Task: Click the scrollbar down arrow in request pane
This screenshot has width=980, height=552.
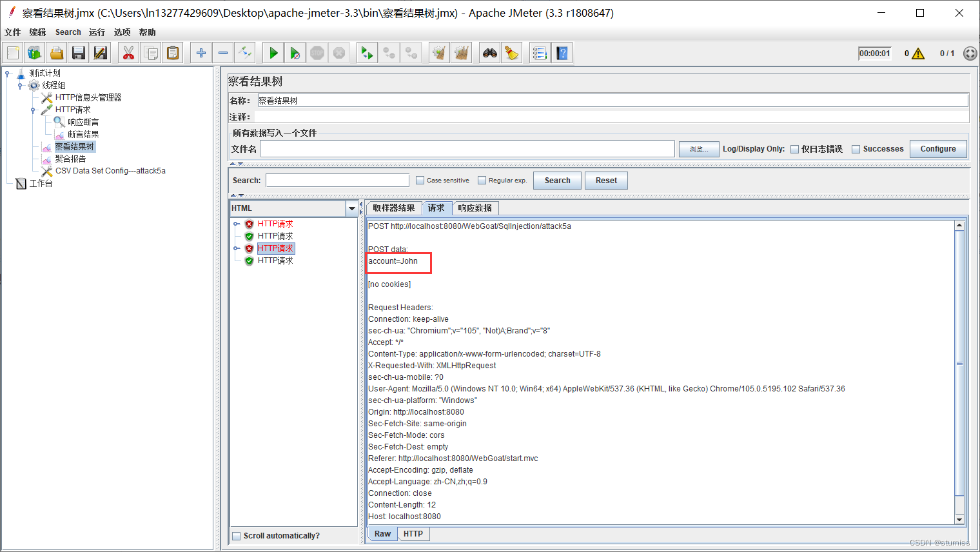Action: coord(959,520)
